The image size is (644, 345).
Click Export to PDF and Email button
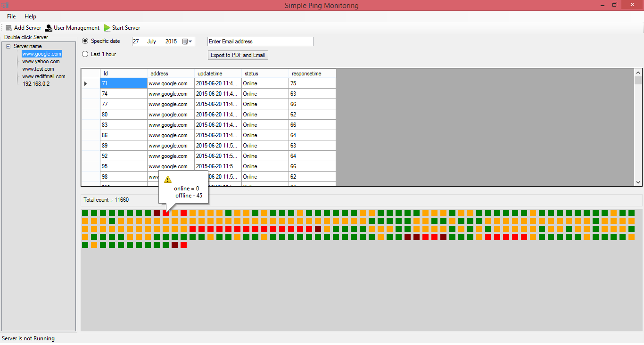click(x=238, y=55)
